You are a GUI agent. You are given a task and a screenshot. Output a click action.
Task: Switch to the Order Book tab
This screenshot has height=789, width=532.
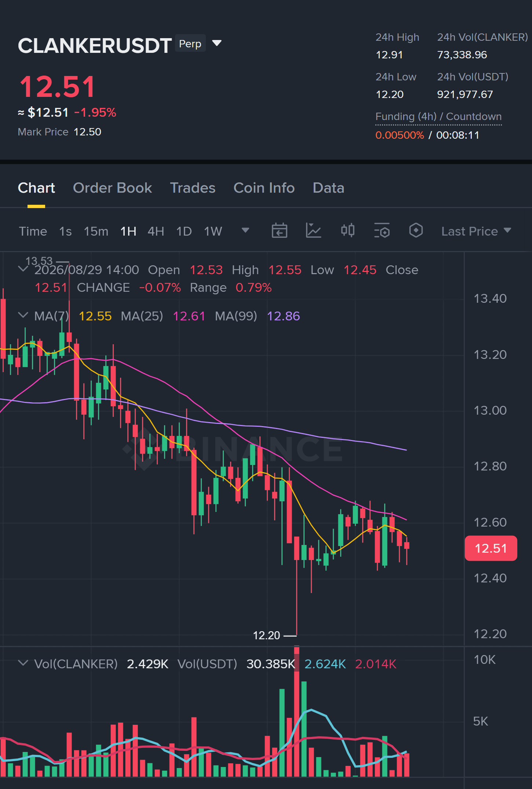pos(112,188)
